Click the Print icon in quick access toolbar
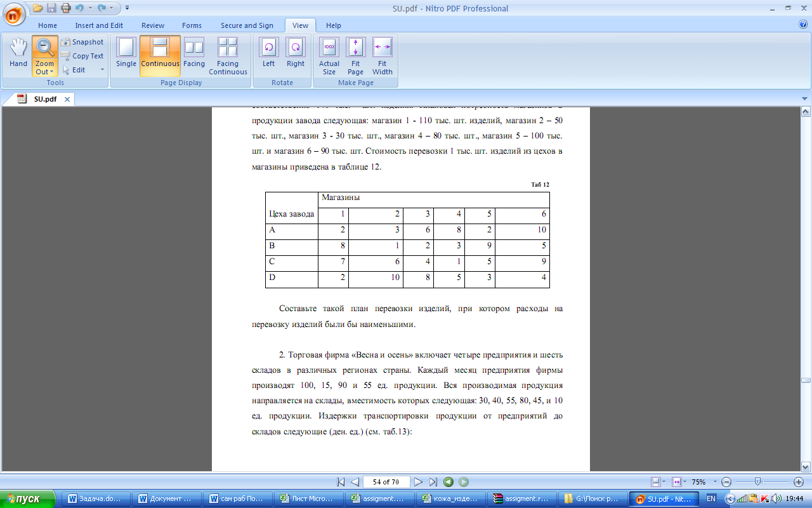Image resolution: width=812 pixels, height=508 pixels. click(x=65, y=8)
